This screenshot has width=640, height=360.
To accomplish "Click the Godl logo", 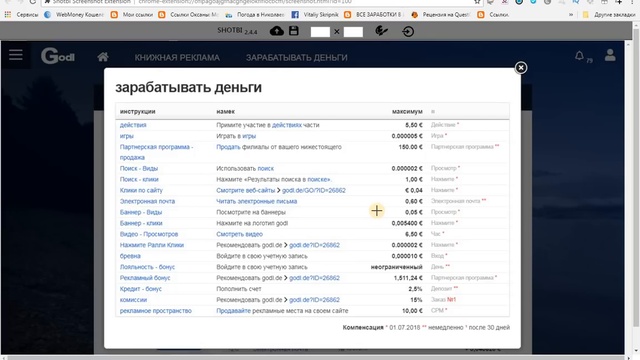I will 58,56.
